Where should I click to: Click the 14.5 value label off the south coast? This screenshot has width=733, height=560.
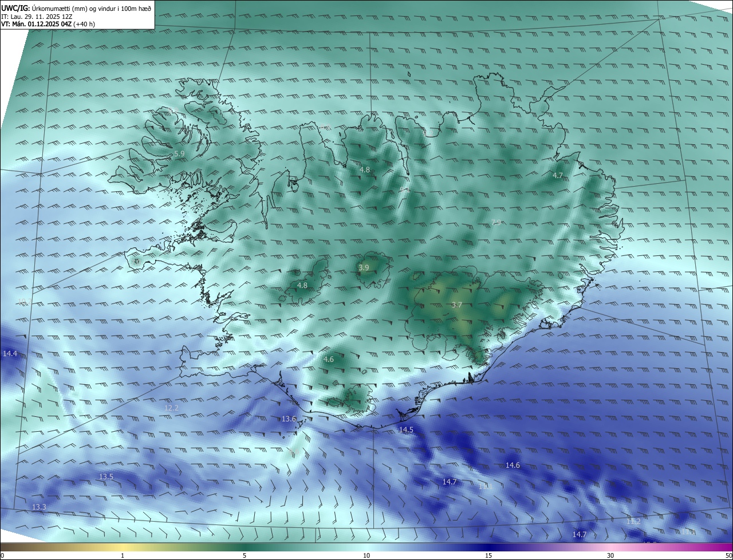(x=406, y=429)
